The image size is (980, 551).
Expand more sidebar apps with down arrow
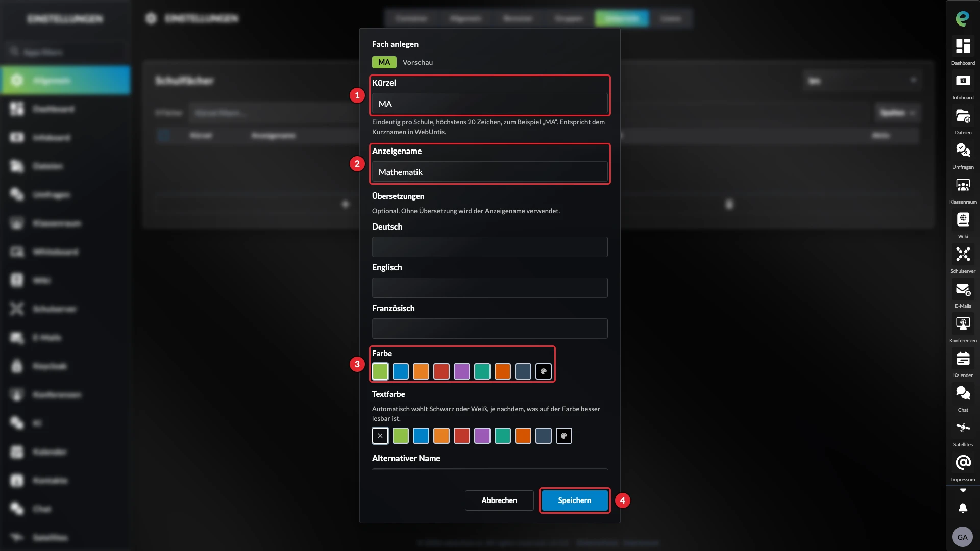click(x=963, y=490)
